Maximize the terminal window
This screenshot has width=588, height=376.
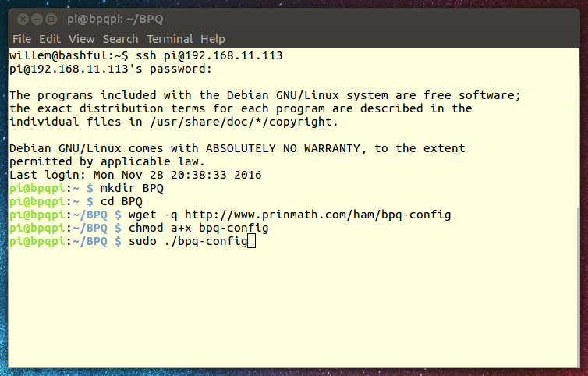[51, 19]
